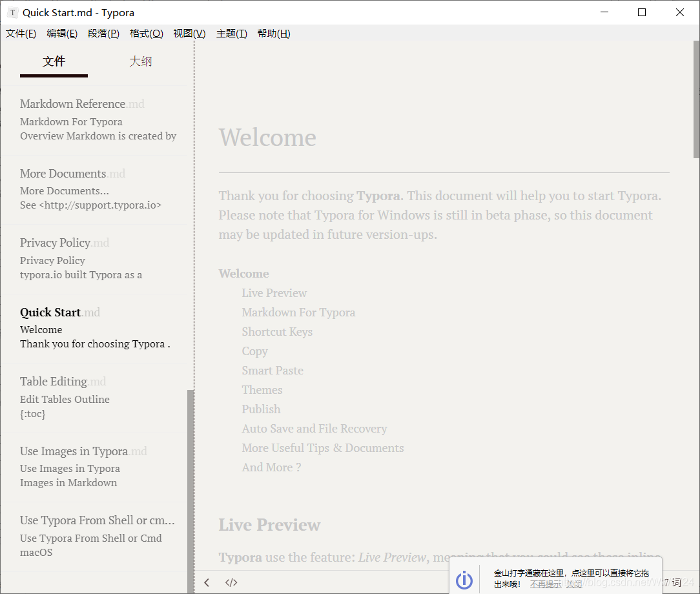This screenshot has height=594, width=700.
Task: Close the Typora window
Action: point(680,12)
